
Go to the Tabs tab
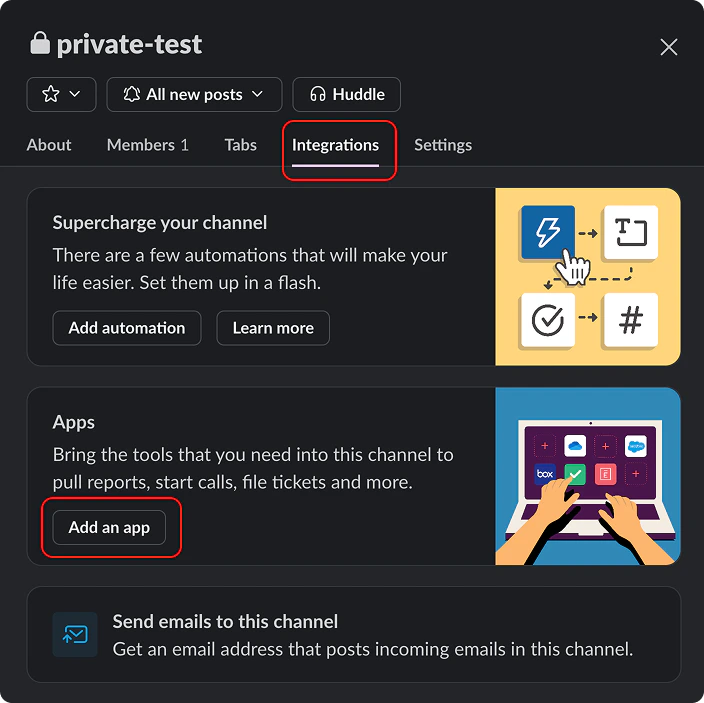point(241,145)
